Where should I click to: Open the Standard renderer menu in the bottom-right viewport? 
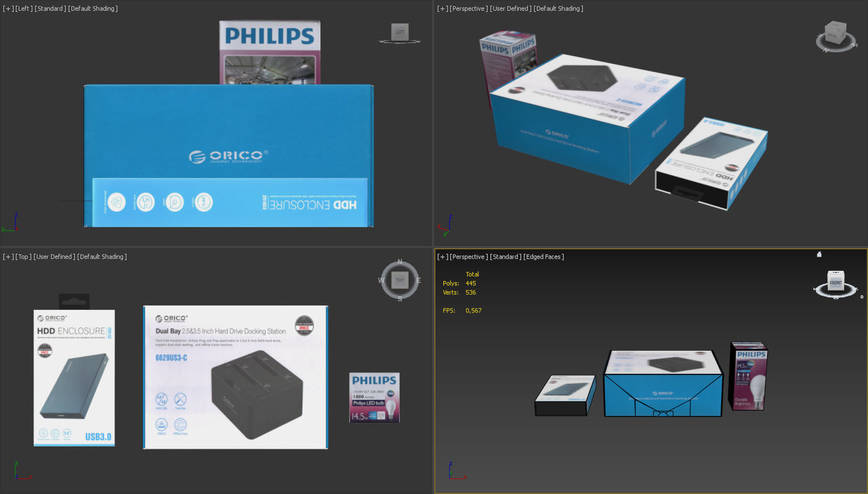(506, 257)
